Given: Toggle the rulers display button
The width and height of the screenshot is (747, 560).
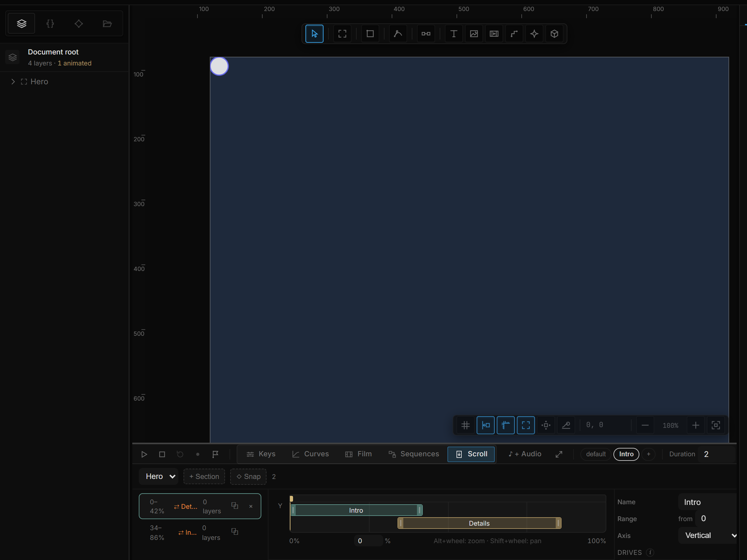Looking at the screenshot, I should 505,425.
